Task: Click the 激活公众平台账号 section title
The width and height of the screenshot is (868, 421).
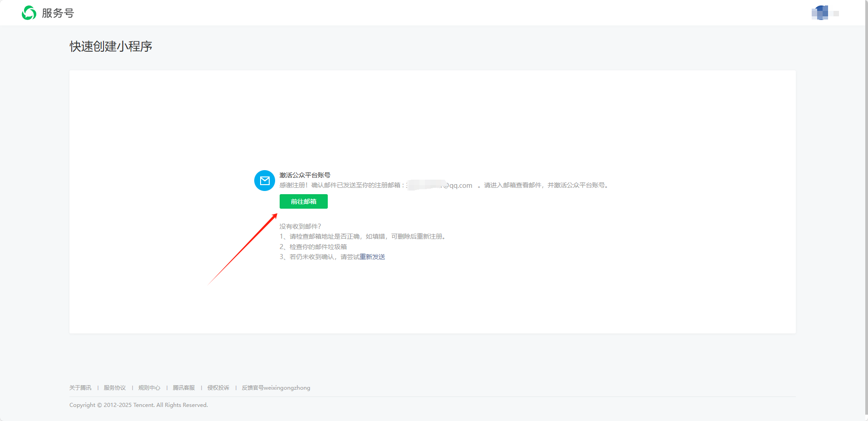Action: point(306,175)
